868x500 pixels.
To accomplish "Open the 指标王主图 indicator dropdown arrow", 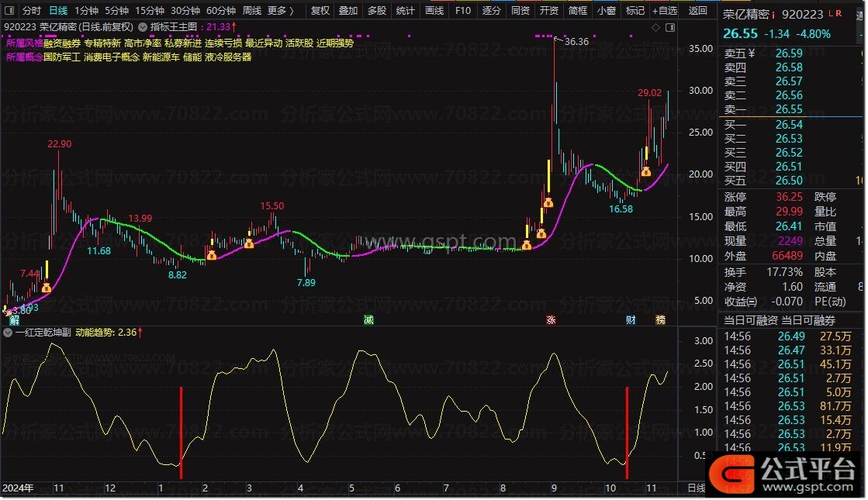I will click(143, 27).
